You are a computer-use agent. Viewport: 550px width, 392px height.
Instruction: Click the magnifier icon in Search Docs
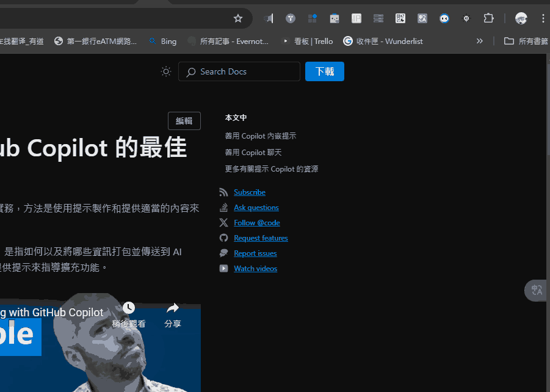pos(191,72)
